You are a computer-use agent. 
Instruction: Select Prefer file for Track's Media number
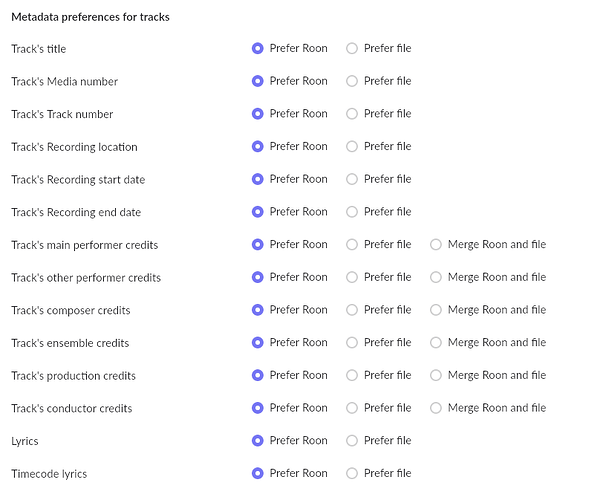[352, 81]
